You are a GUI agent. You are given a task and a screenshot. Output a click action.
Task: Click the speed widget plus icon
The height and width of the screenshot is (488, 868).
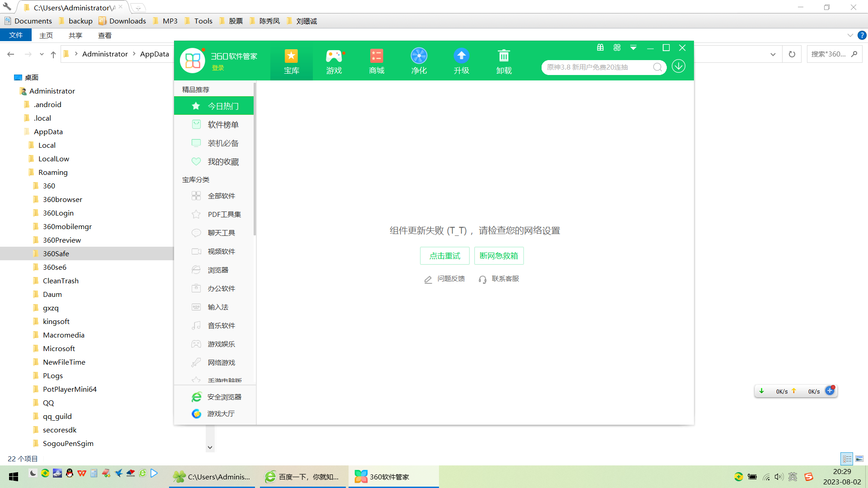coord(830,391)
